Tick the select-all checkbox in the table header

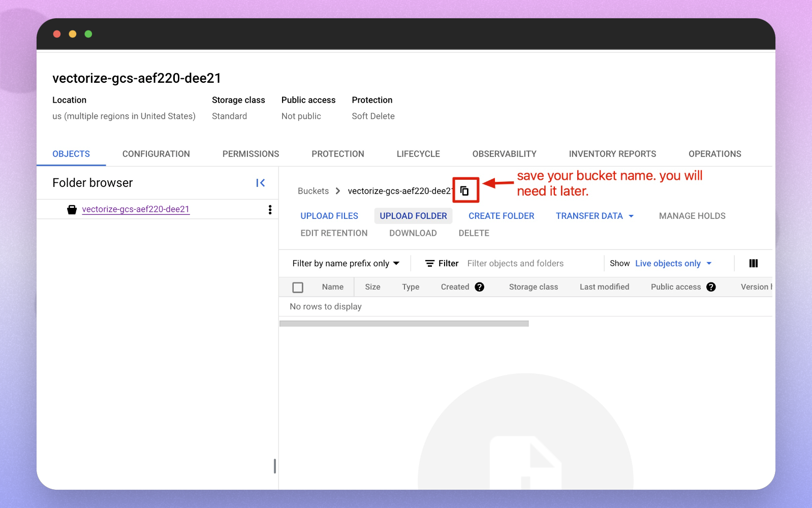tap(298, 288)
